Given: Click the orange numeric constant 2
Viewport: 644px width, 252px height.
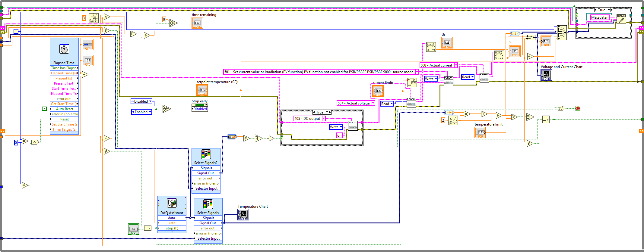Looking at the screenshot, I should click(x=443, y=120).
